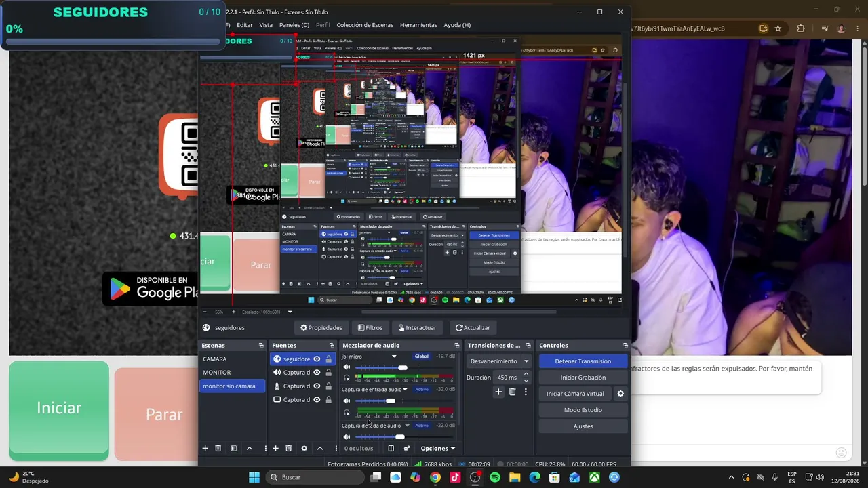
Task: Adjust the jbl micro volume slider
Action: tap(403, 367)
